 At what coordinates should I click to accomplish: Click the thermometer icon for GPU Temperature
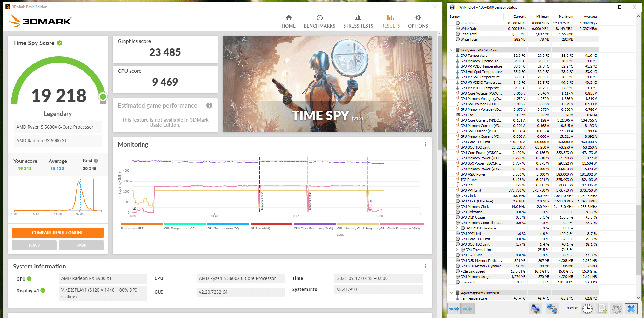458,56
